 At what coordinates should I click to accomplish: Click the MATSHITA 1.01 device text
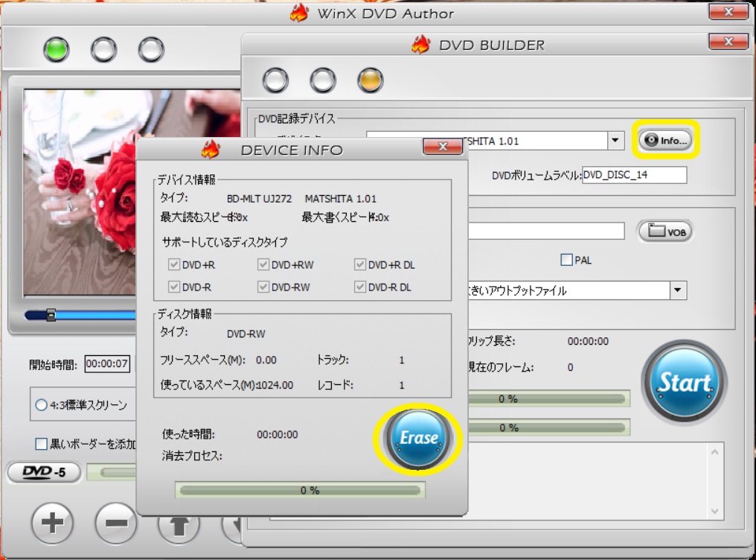pyautogui.click(x=340, y=199)
